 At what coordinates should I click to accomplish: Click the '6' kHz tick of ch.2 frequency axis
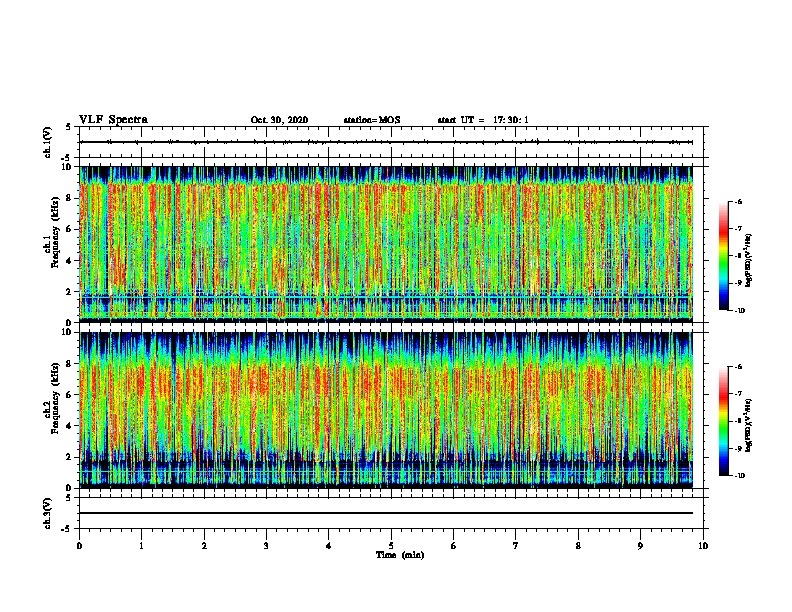pos(69,395)
